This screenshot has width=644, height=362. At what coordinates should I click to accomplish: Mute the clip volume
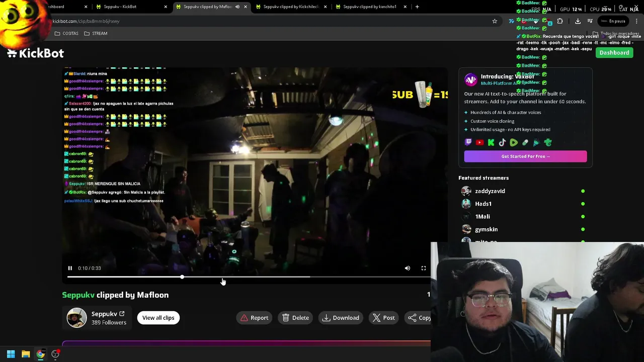408,268
